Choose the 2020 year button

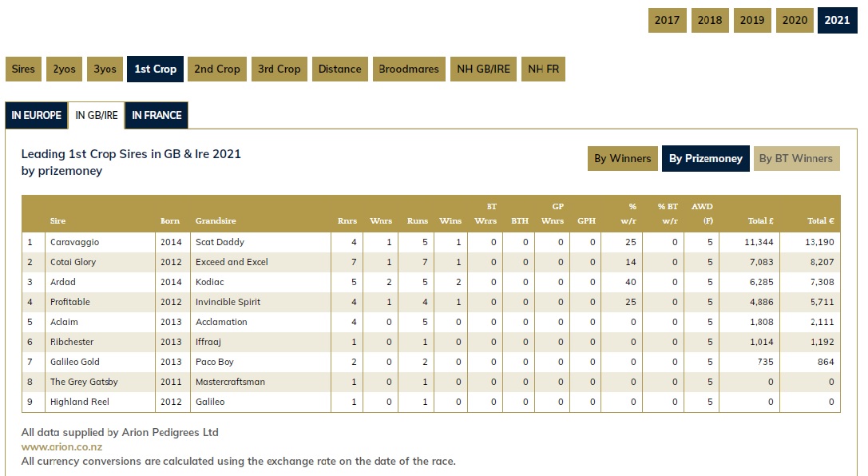[795, 20]
